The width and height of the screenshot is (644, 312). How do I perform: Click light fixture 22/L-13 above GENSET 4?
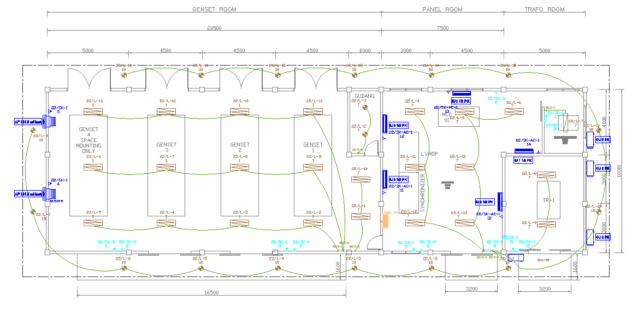click(x=93, y=111)
